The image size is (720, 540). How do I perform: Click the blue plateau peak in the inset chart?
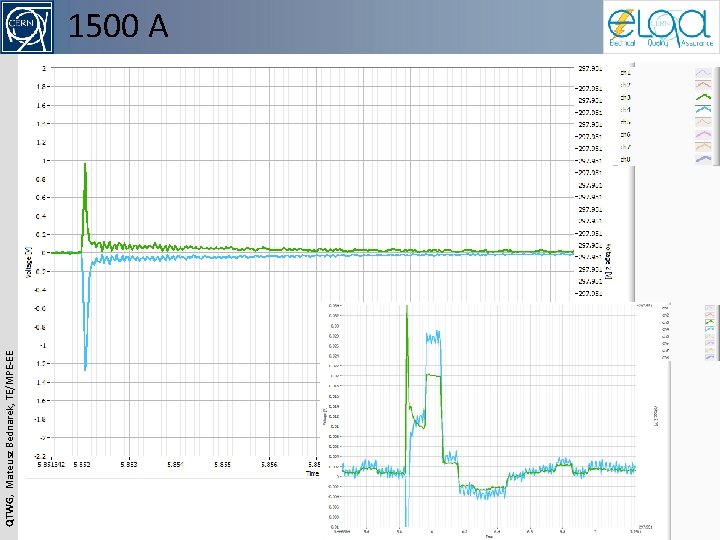[433, 338]
